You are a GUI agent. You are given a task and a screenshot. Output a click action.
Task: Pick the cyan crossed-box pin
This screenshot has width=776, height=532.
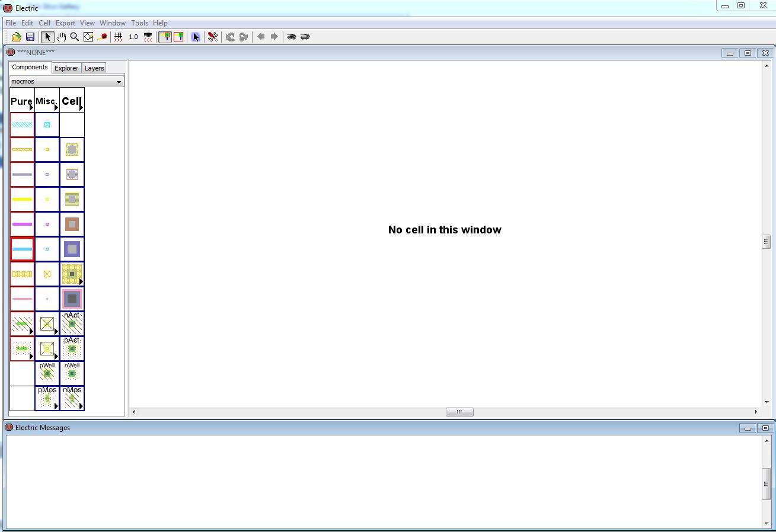[47, 125]
